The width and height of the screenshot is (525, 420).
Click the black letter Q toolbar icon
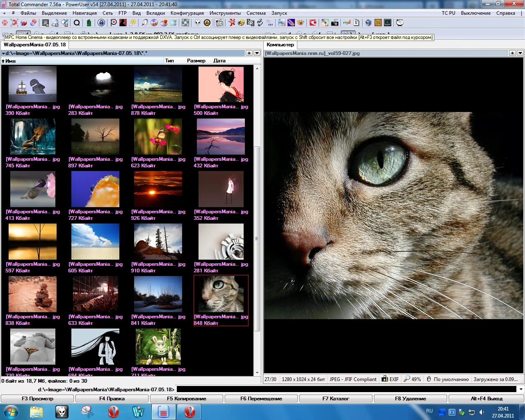tap(77, 23)
